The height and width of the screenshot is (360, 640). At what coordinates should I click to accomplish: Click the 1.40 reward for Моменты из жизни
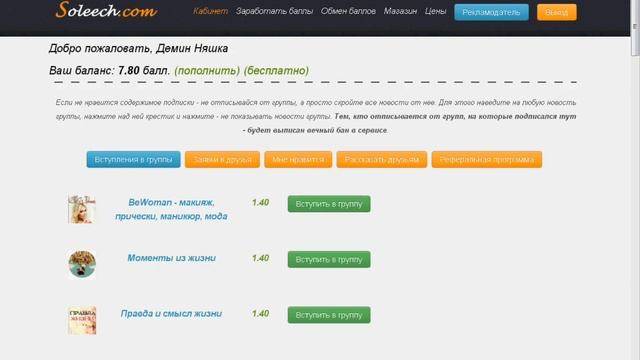[260, 258]
